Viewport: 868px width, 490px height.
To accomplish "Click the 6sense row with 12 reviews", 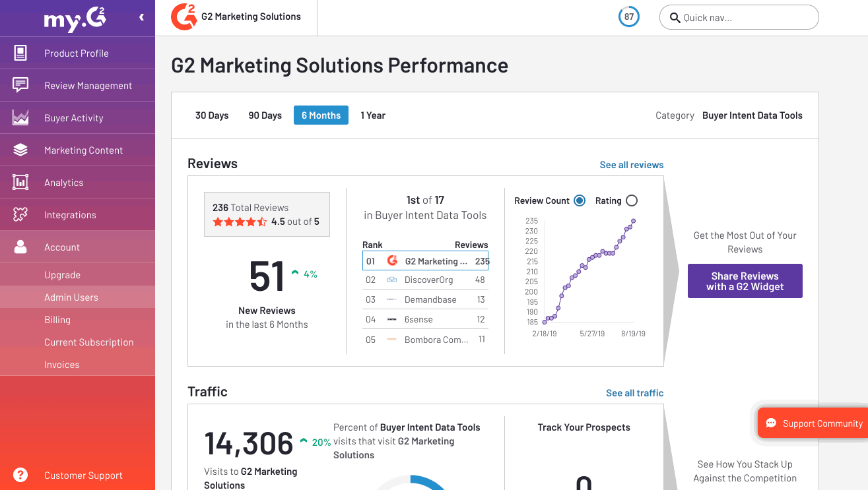I will [x=425, y=319].
